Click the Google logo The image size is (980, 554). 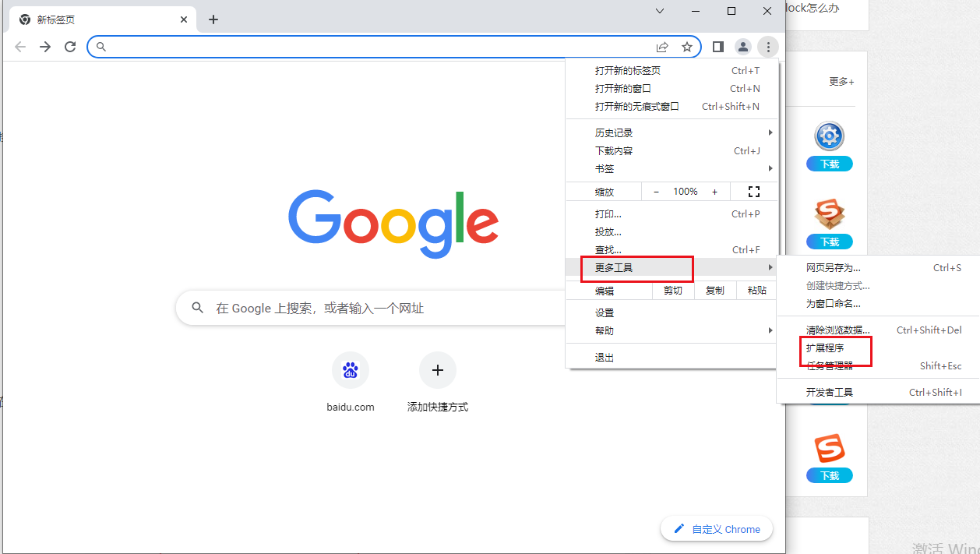point(393,224)
